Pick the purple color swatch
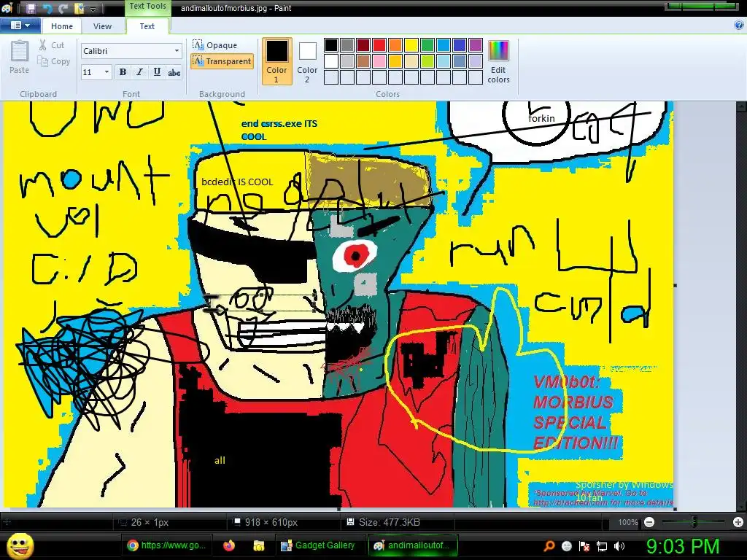 [476, 45]
